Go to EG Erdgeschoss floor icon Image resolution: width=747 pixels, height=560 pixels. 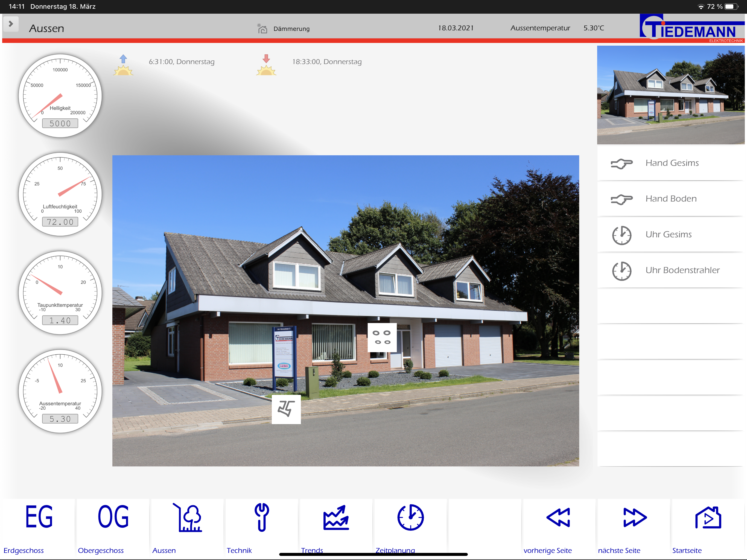point(39,517)
